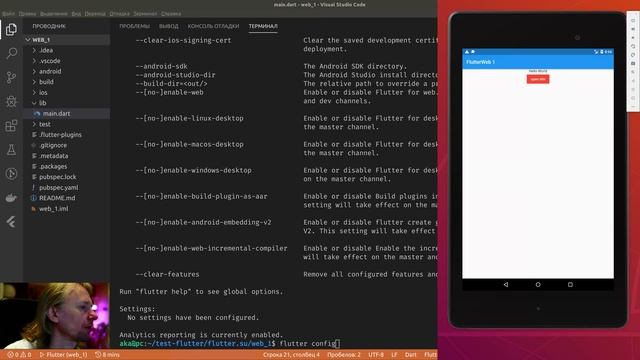
Task: Open the Extensions view
Action: [x=11, y=125]
